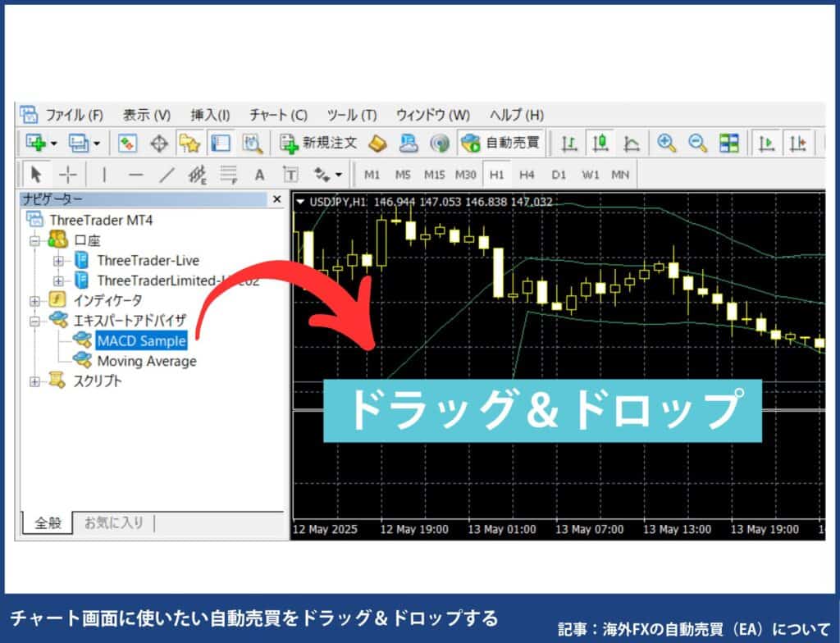840x643 pixels.
Task: Select the crosshair cursor tool
Action: 68,175
